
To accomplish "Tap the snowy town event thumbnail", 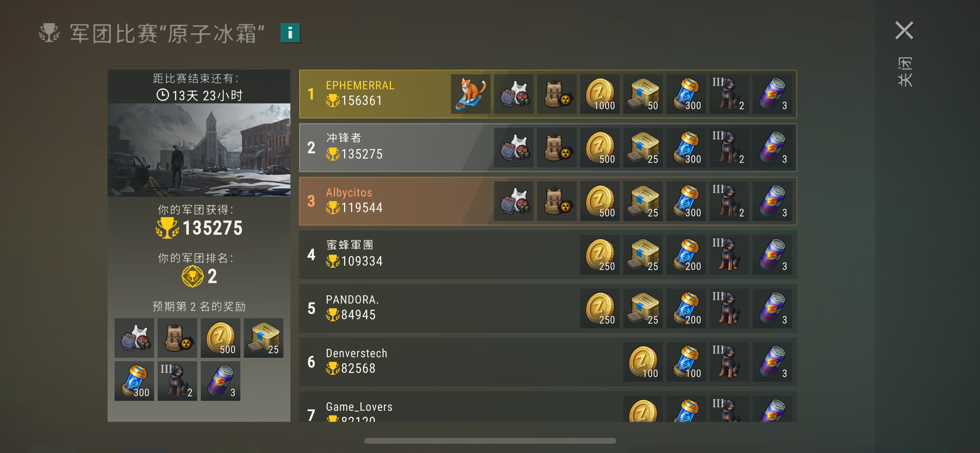I will tap(199, 150).
